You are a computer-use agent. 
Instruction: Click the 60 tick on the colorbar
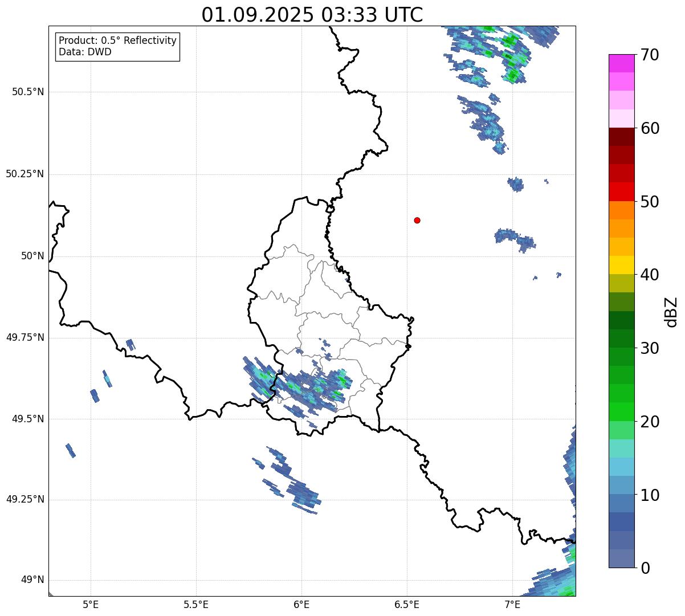coord(650,128)
